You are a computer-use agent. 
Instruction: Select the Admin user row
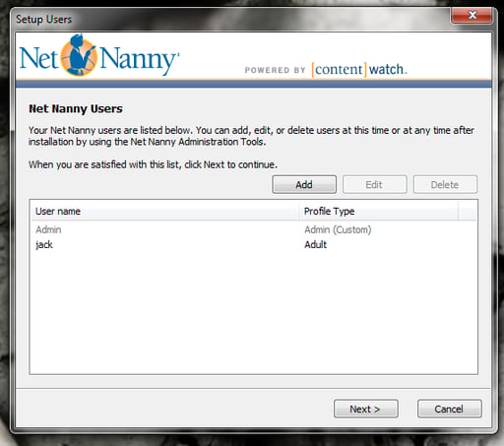(253, 229)
